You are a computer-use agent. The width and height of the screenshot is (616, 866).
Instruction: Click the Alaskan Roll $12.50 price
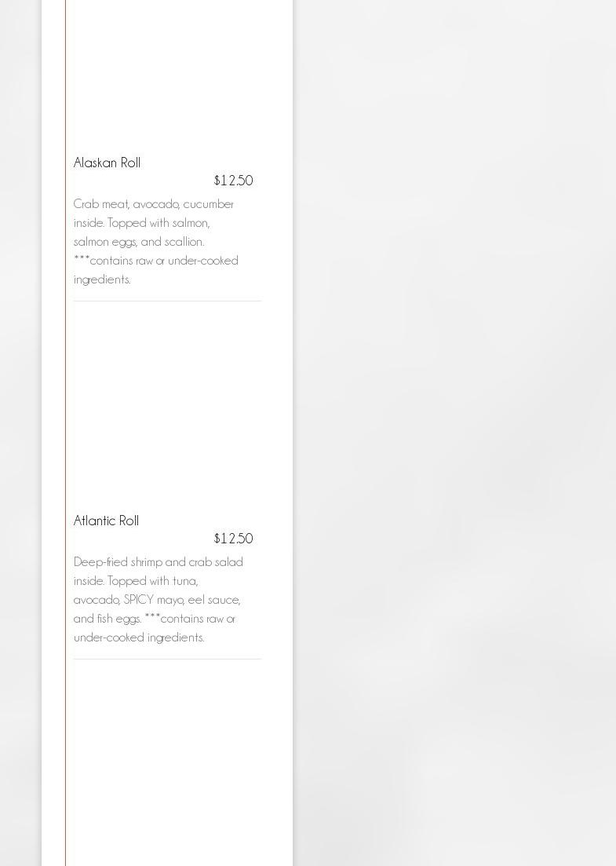coord(233,181)
